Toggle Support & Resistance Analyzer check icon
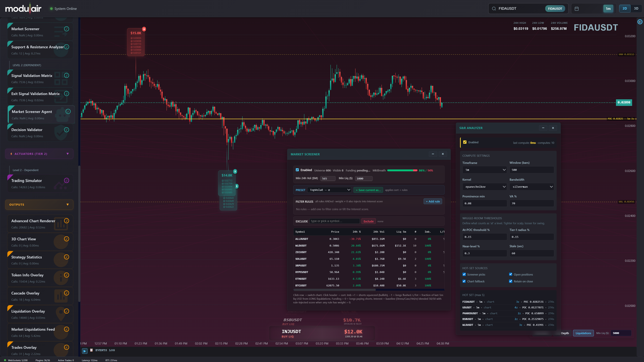Viewport: 644px width, 362px height. pyautogui.click(x=67, y=47)
